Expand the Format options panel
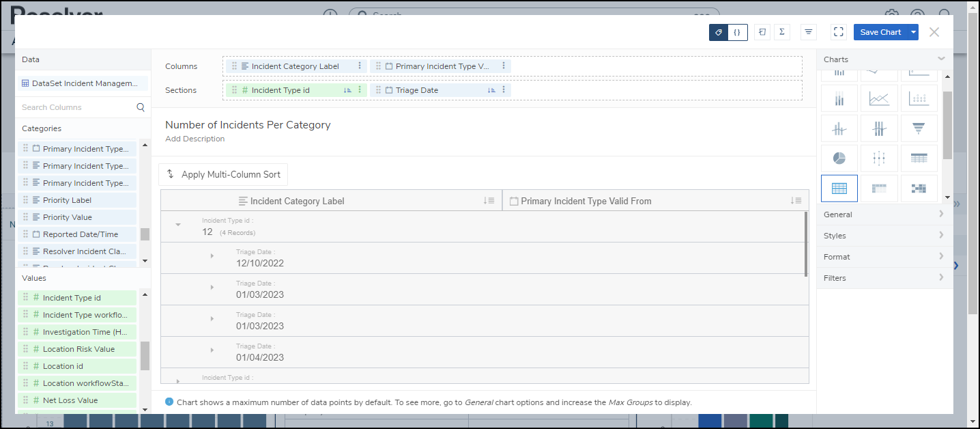 (x=884, y=257)
